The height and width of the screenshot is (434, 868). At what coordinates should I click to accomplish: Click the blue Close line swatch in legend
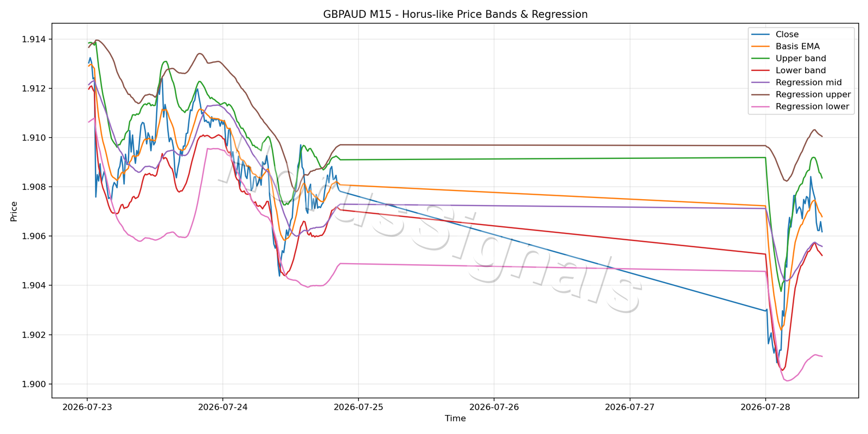(x=760, y=35)
